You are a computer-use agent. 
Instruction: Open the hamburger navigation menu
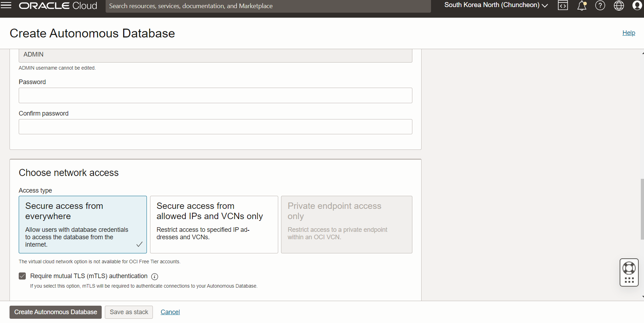click(x=6, y=5)
